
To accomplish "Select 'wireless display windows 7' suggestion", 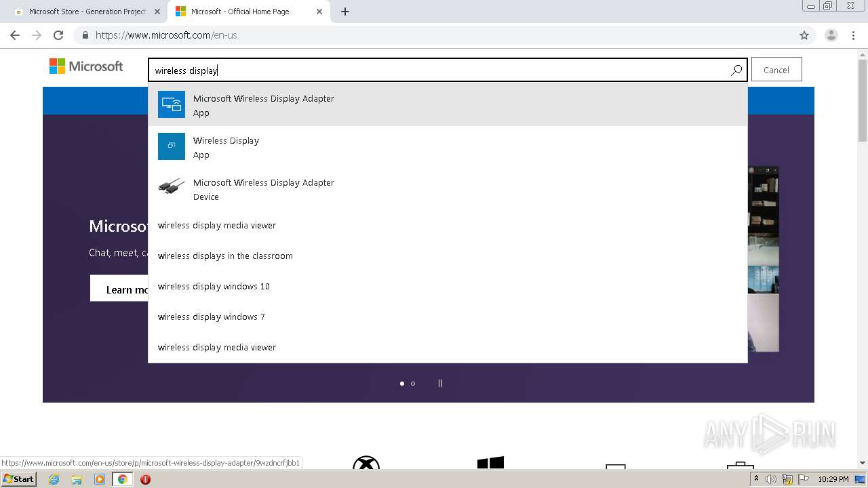I will click(x=448, y=317).
